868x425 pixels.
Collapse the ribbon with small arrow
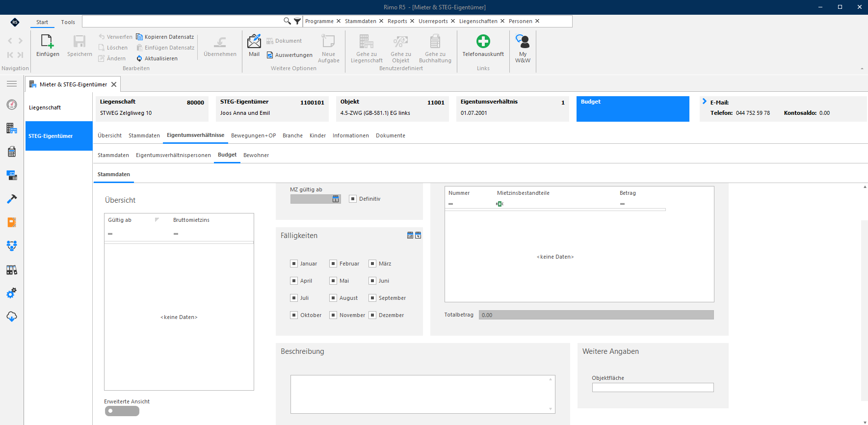[x=862, y=69]
